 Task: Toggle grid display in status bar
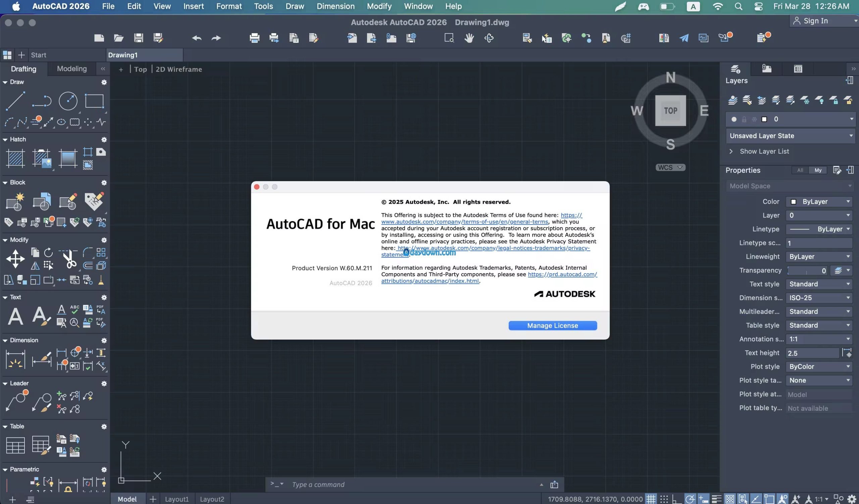pos(651,499)
